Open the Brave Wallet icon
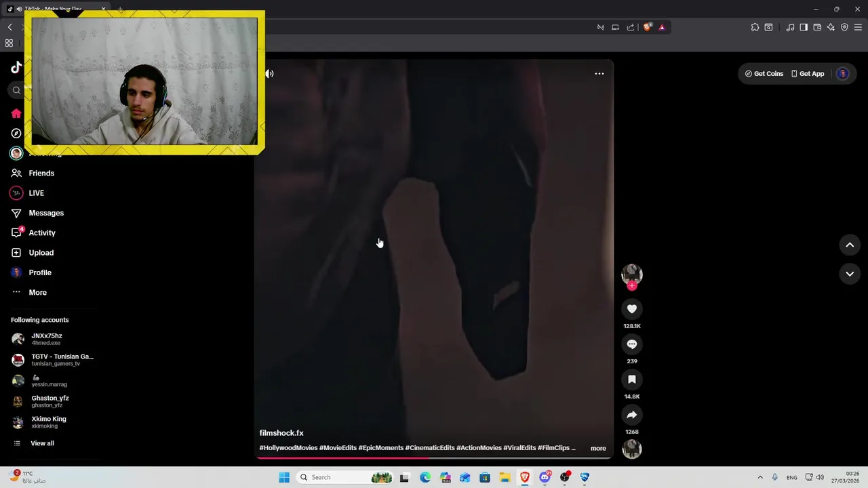868x488 pixels. (817, 27)
